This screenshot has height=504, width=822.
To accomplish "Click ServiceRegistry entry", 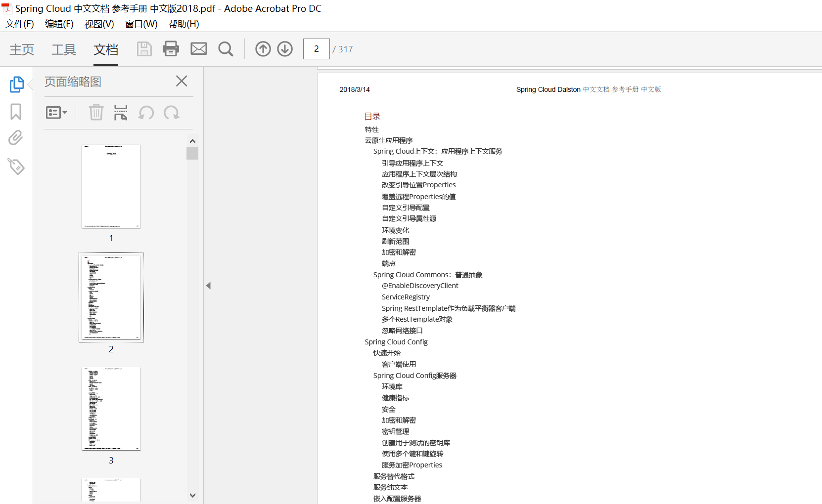I will (x=406, y=297).
